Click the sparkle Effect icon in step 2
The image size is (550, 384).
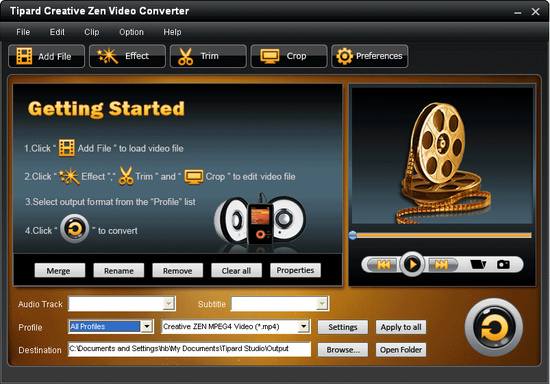pos(69,176)
